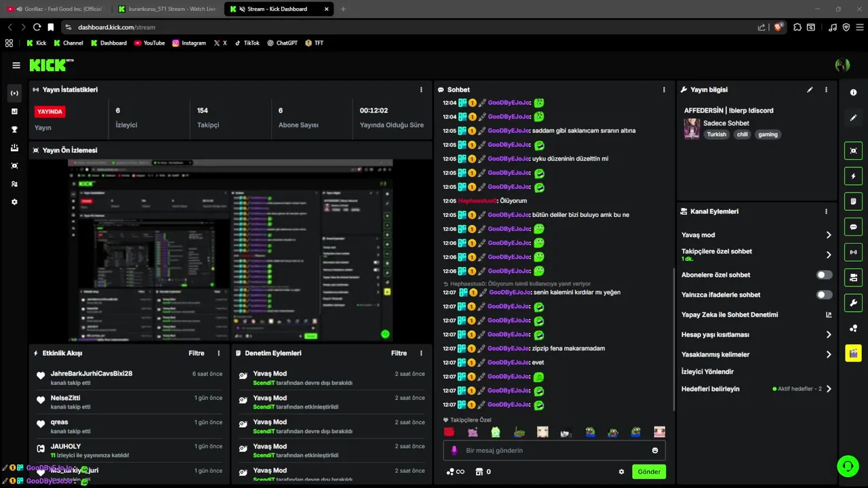Image resolution: width=868 pixels, height=488 pixels.
Task: Click the pencil icon in the right sidebar
Action: click(x=853, y=118)
